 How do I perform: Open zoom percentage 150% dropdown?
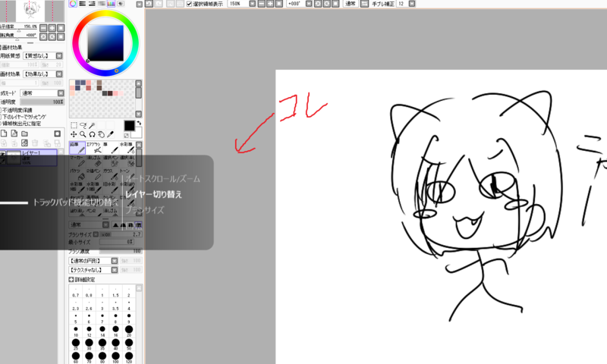(x=252, y=4)
